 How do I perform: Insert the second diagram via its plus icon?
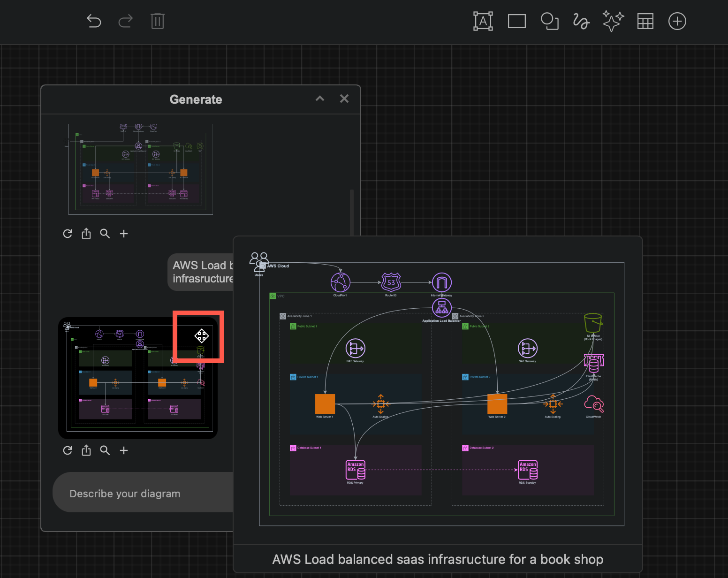(123, 450)
